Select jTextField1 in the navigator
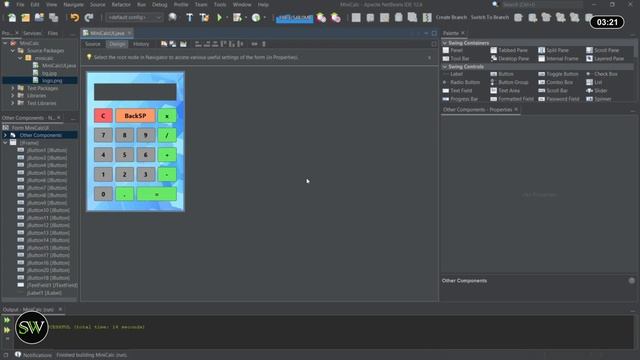 [48, 285]
